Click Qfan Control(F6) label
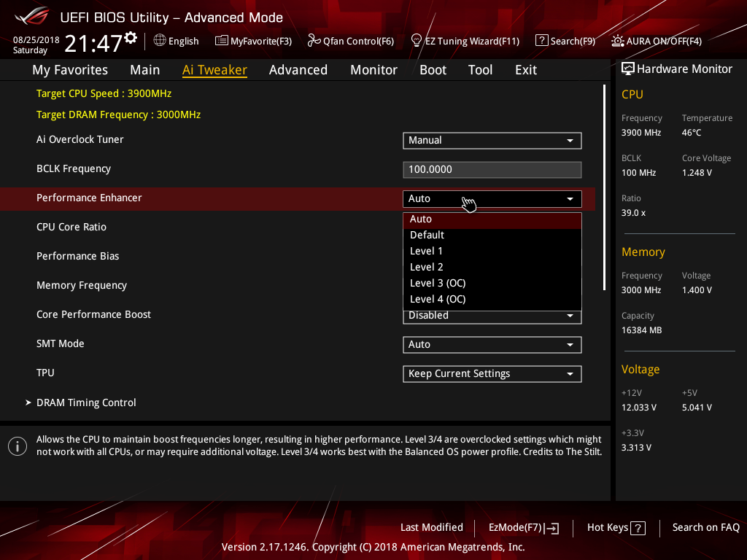This screenshot has height=560, width=747. coord(358,41)
